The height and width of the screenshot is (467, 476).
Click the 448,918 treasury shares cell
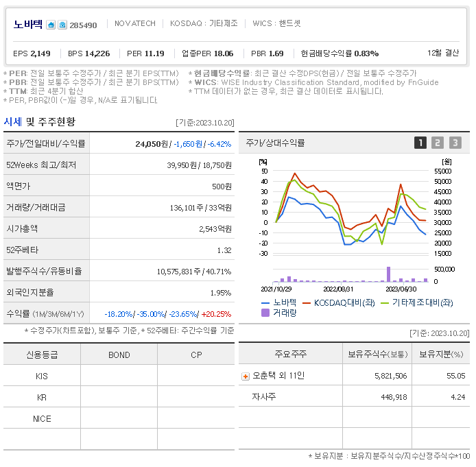coord(394,397)
